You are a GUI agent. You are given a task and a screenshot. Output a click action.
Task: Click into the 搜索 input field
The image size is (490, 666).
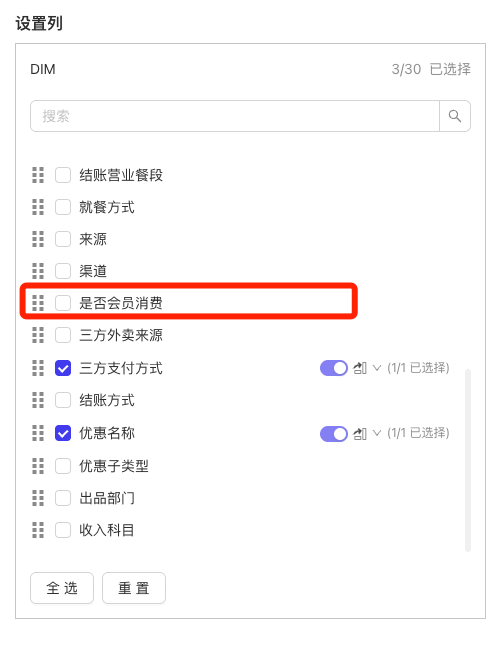point(235,116)
